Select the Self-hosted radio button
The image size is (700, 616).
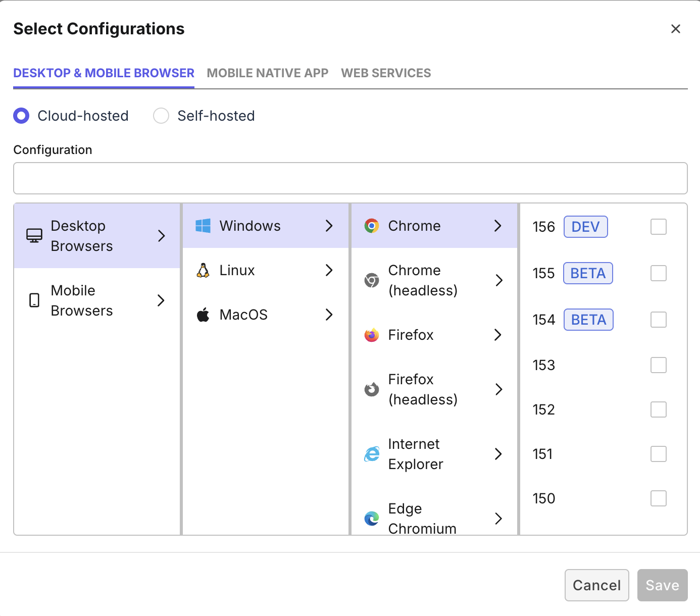[161, 116]
